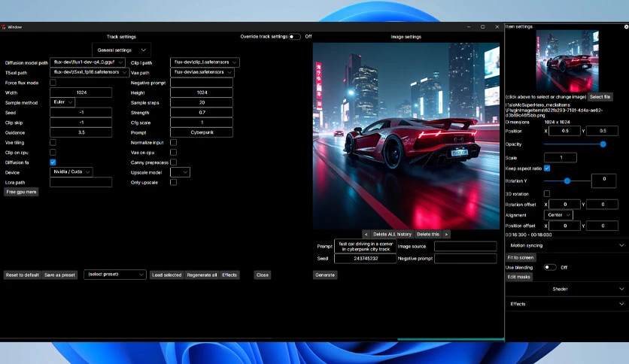Click the Width input field
The height and width of the screenshot is (364, 629).
click(81, 93)
